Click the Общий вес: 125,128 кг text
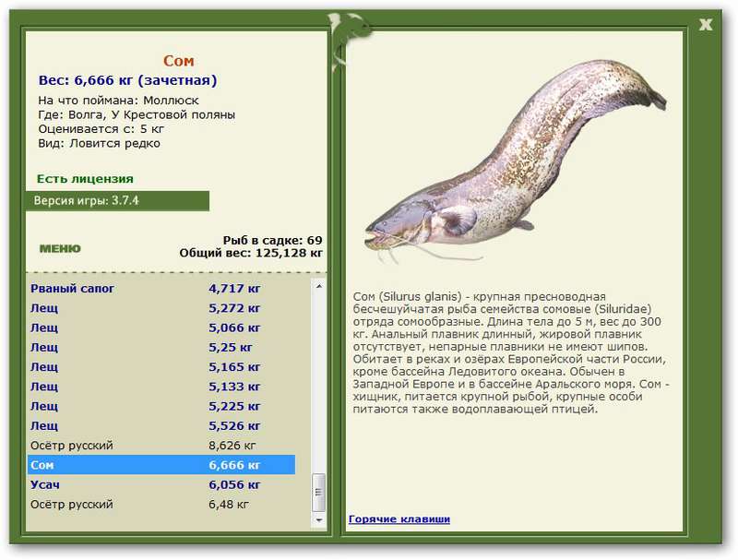 click(x=251, y=253)
